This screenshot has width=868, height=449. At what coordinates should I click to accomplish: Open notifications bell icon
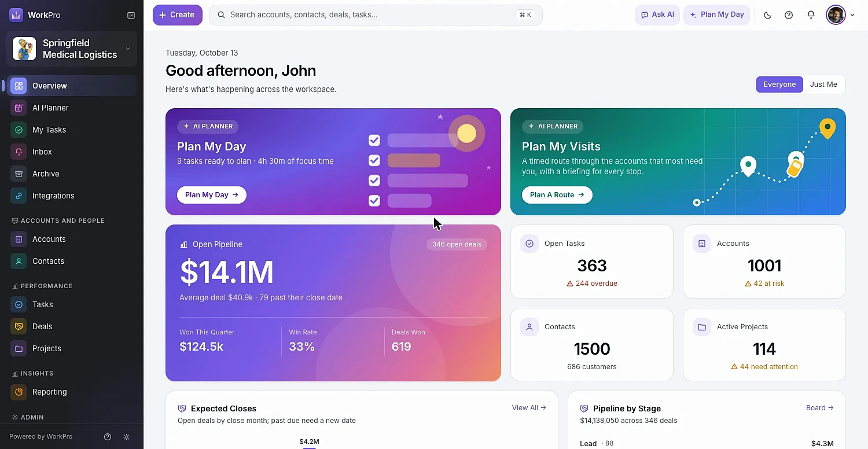(x=811, y=15)
